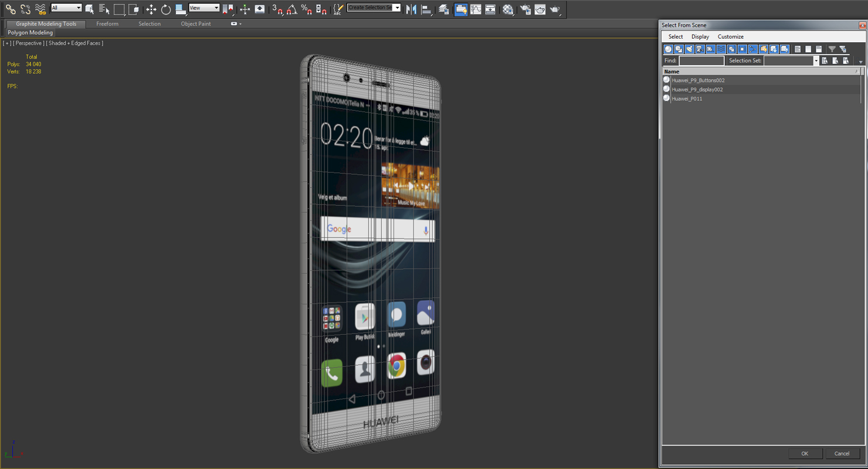868x469 pixels.
Task: Click the Render Production teapot icon
Action: pos(555,9)
